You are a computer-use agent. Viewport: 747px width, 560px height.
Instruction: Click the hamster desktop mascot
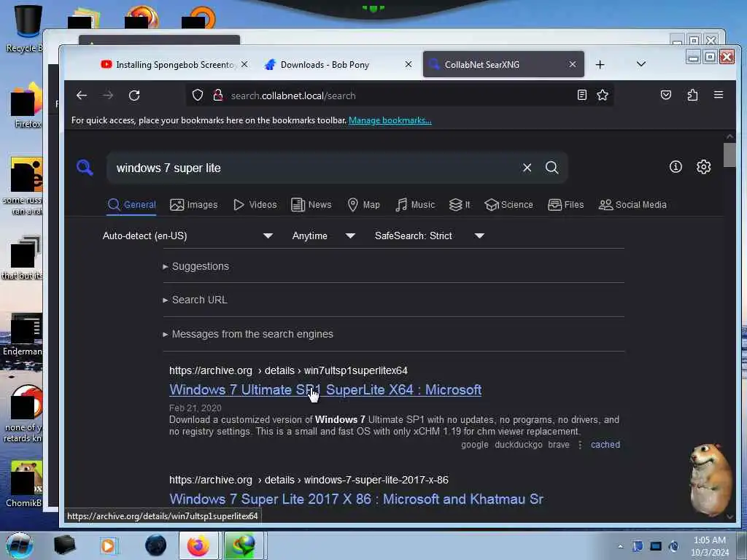tap(711, 478)
